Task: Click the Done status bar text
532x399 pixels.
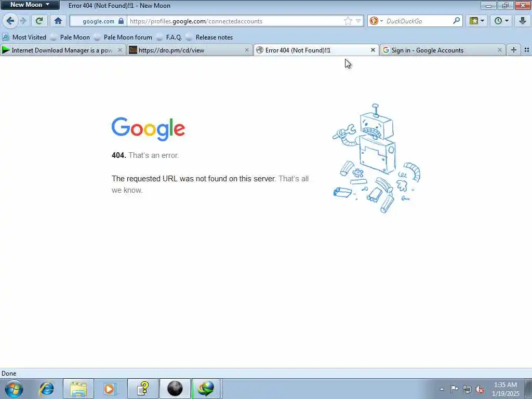Action: [x=9, y=374]
